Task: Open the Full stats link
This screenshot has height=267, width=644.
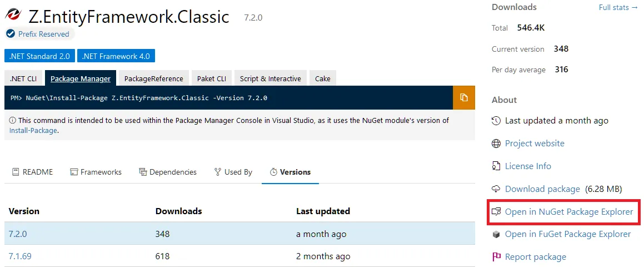Action: 618,7
